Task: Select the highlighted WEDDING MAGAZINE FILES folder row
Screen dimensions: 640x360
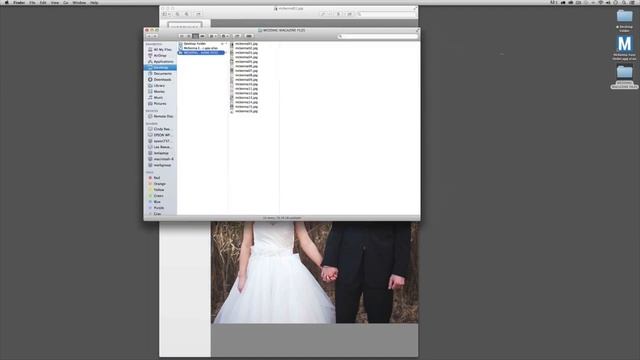Action: tap(202, 53)
